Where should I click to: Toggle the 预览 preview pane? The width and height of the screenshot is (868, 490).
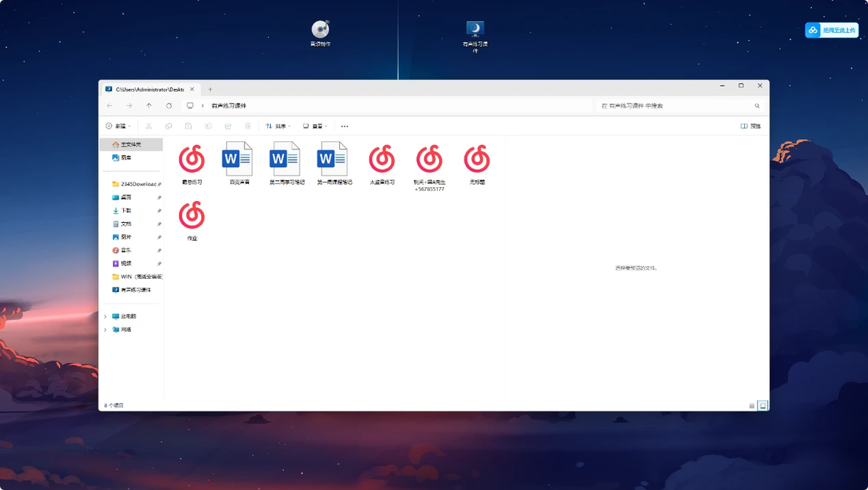750,126
